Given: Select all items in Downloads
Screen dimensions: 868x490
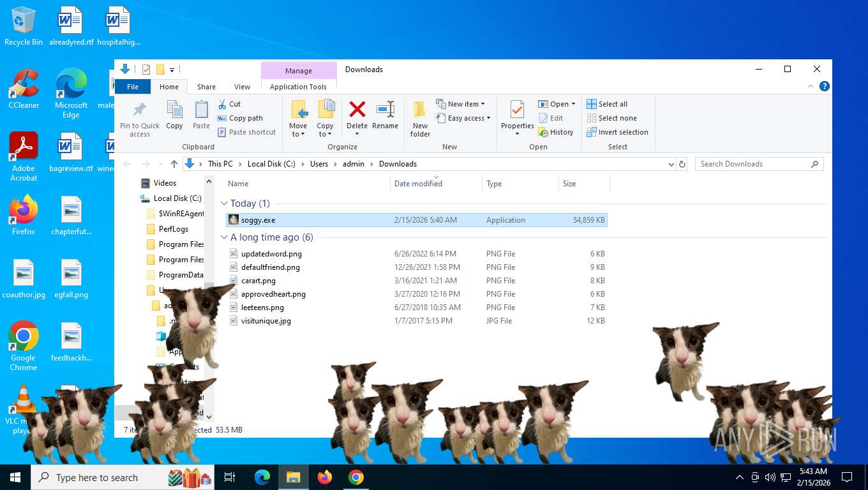Looking at the screenshot, I should click(607, 104).
